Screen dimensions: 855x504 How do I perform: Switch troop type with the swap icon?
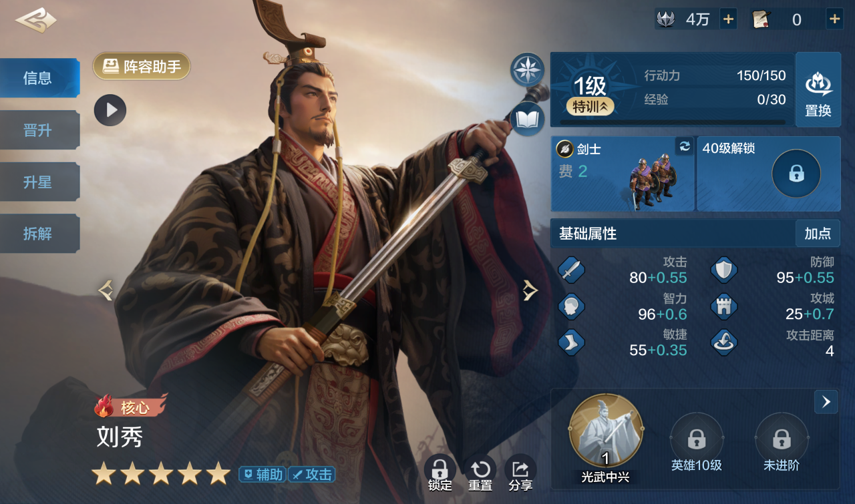pos(685,147)
